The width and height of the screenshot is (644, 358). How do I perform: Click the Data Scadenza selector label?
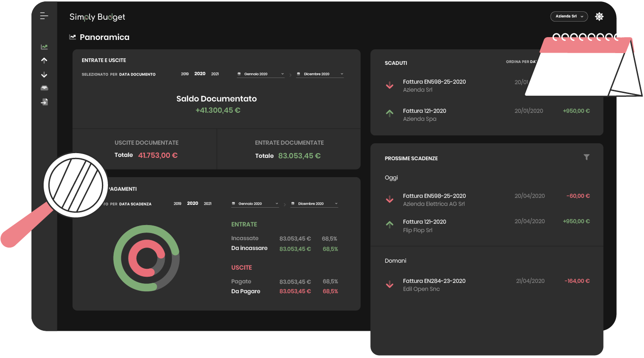click(x=135, y=204)
